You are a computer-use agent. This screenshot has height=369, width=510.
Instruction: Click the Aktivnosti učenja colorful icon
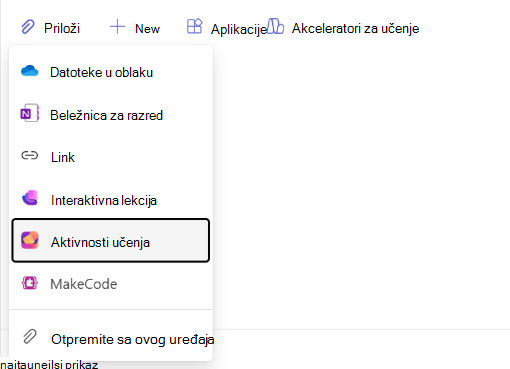pyautogui.click(x=30, y=240)
